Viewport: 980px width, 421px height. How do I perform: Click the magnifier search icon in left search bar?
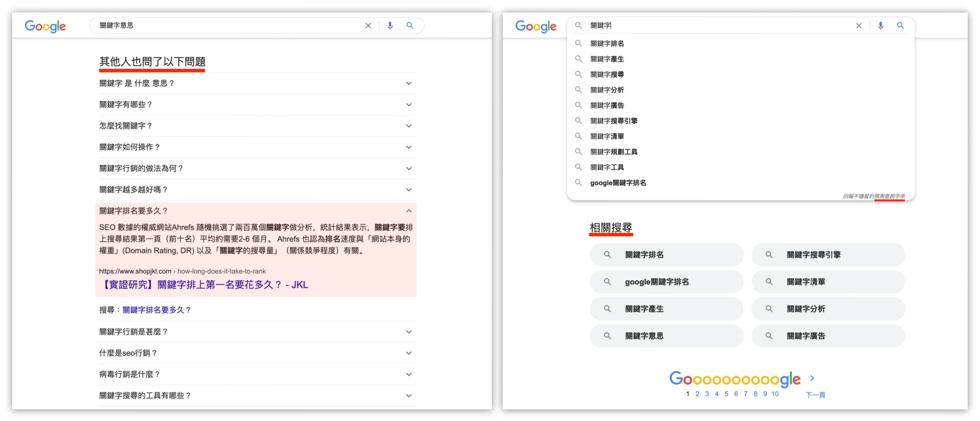pos(410,25)
